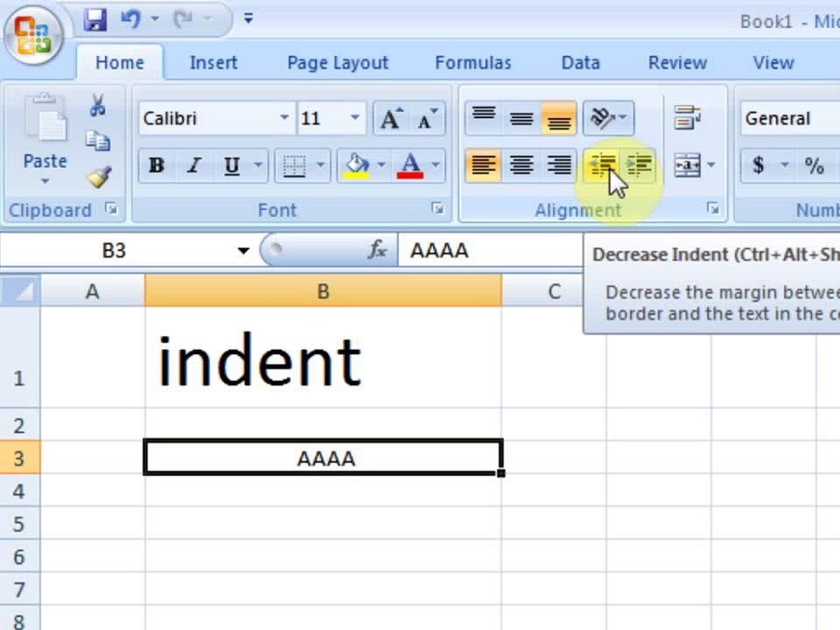Decrease font size with Shrink Font
This screenshot has width=840, height=630.
(x=428, y=118)
